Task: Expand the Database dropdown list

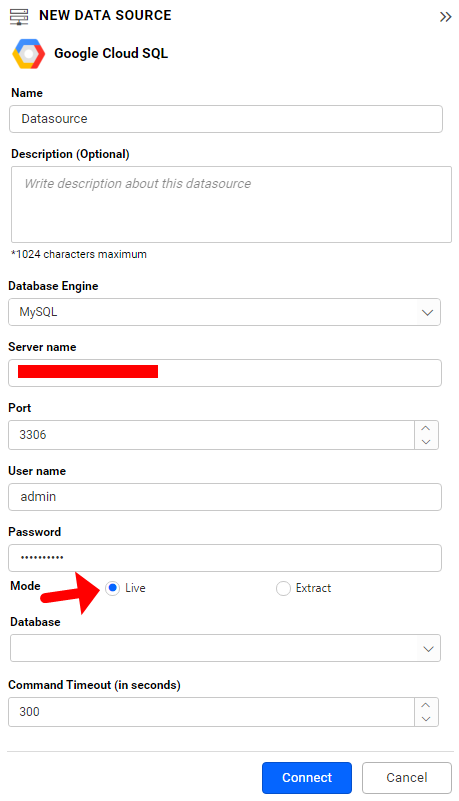Action: 225,648
